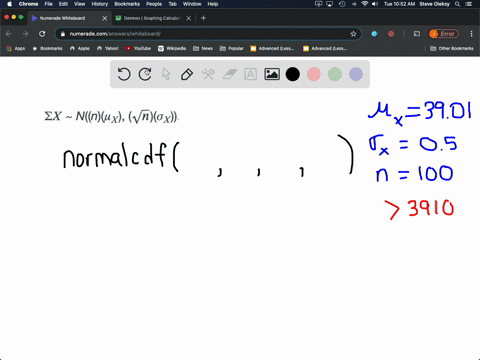
Task: Open the Window menu
Action: (192, 4)
